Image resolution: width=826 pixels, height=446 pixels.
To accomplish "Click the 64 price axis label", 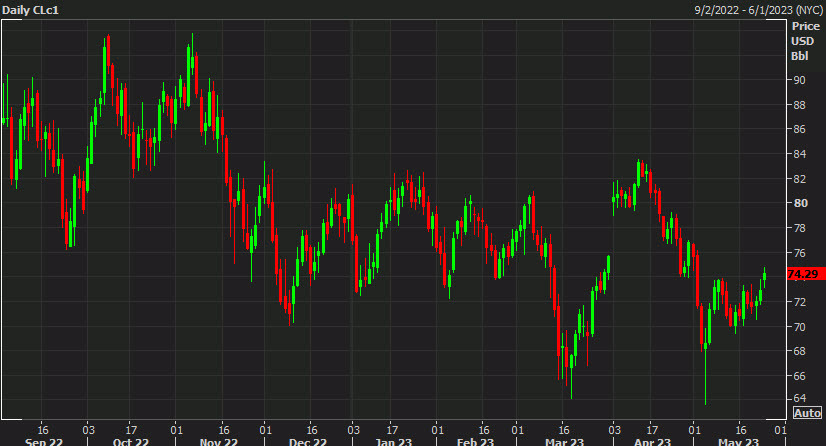I will (799, 398).
